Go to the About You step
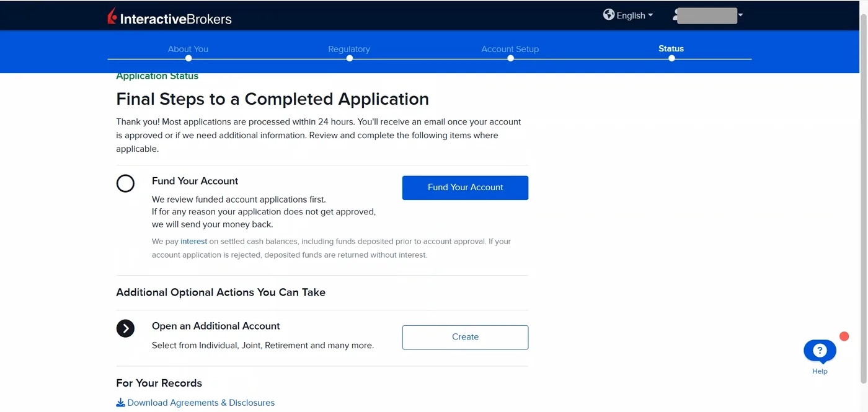 point(188,49)
